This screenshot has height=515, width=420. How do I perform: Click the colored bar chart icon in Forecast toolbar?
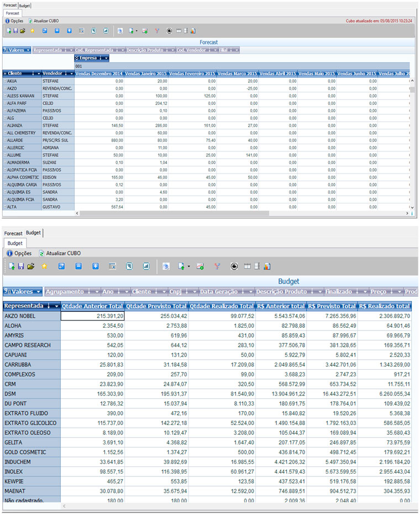coord(193,31)
